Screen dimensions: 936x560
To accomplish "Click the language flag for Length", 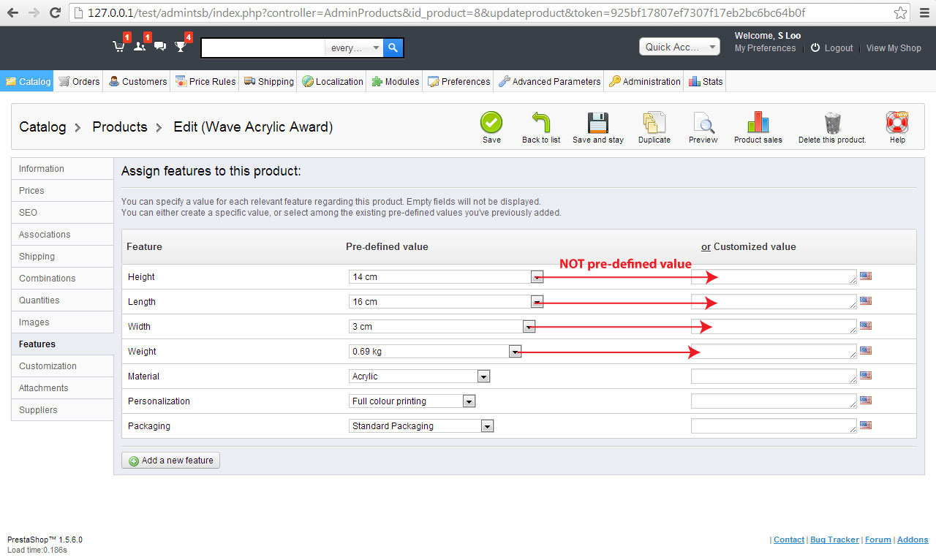I will pyautogui.click(x=866, y=301).
